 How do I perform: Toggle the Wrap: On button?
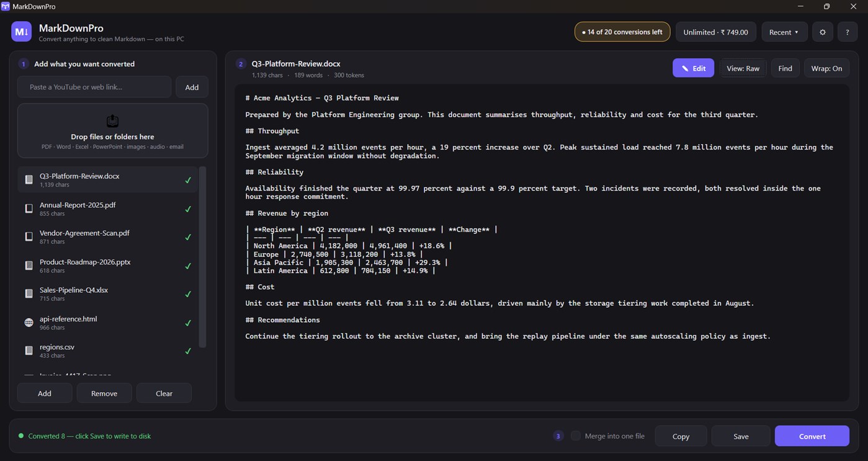point(826,68)
